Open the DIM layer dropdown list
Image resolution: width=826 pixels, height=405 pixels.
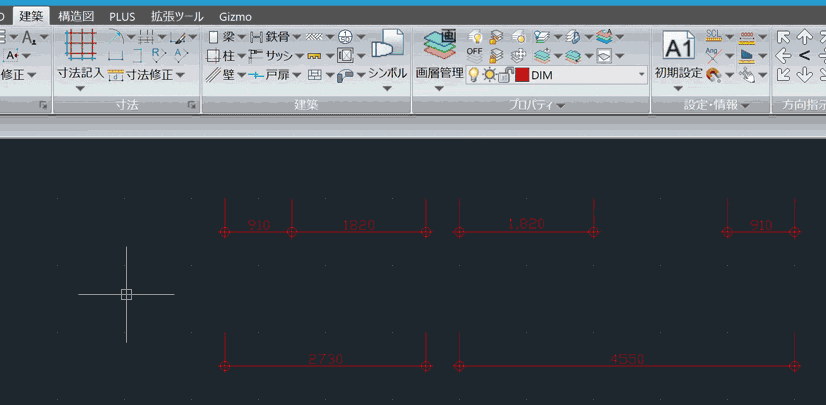pyautogui.click(x=642, y=75)
